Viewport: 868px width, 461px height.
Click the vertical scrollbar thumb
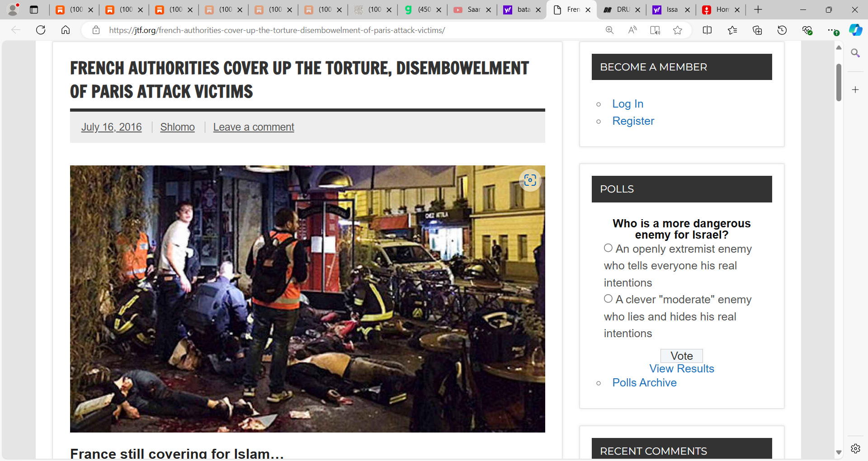point(839,82)
